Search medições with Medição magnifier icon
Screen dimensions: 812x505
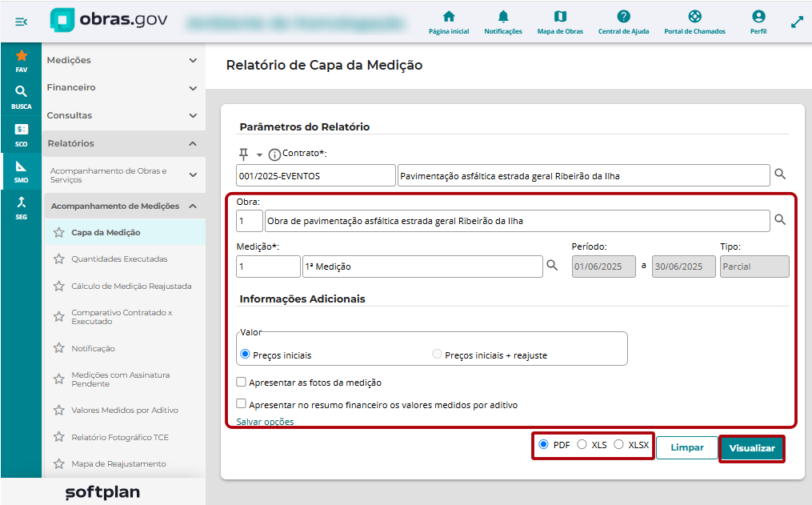pos(552,265)
